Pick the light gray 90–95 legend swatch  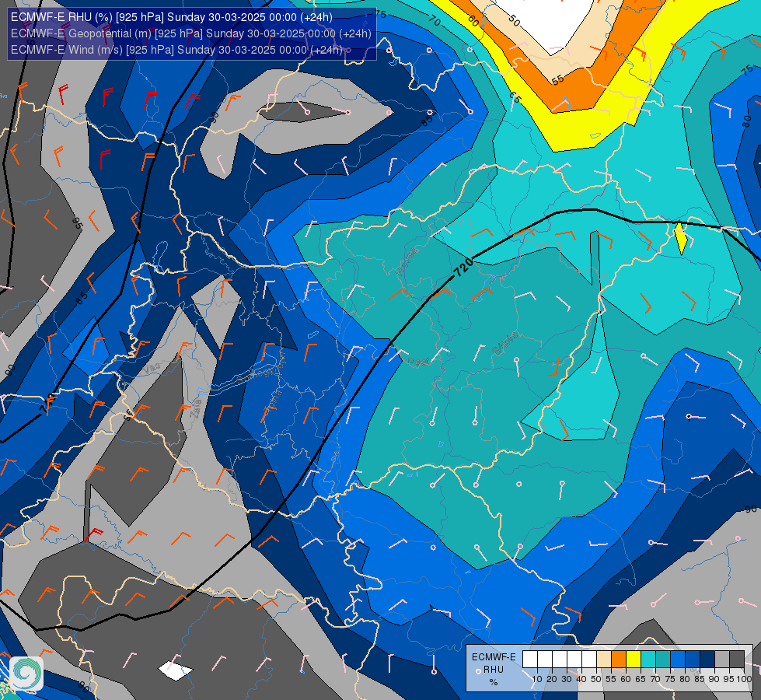point(722,660)
